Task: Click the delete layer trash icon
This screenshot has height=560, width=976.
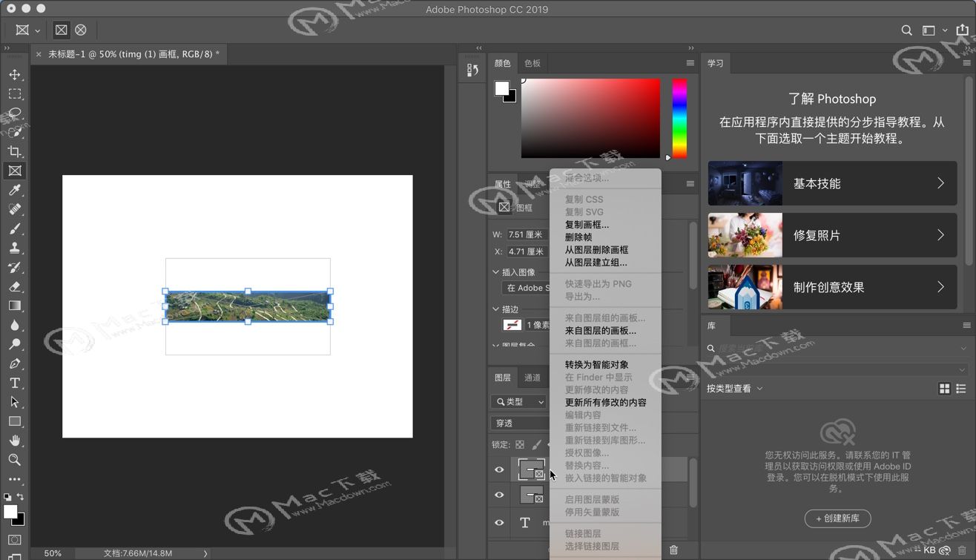Action: [x=673, y=550]
